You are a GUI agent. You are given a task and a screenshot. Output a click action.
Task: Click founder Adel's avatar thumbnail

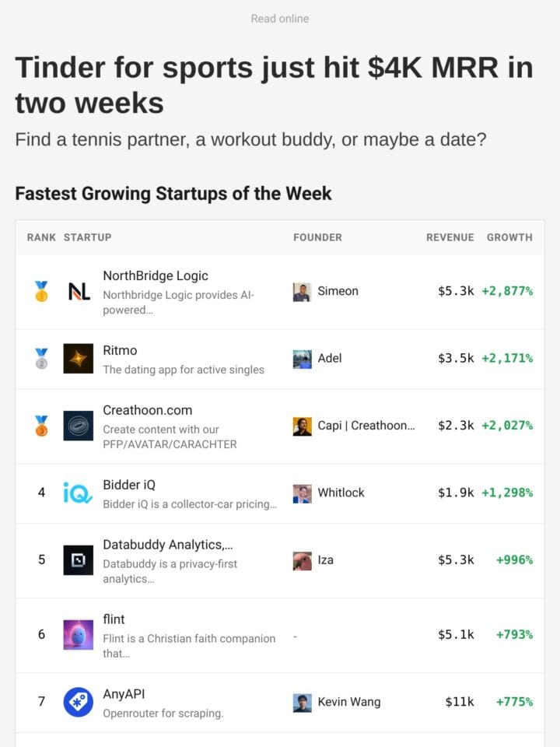tap(302, 359)
